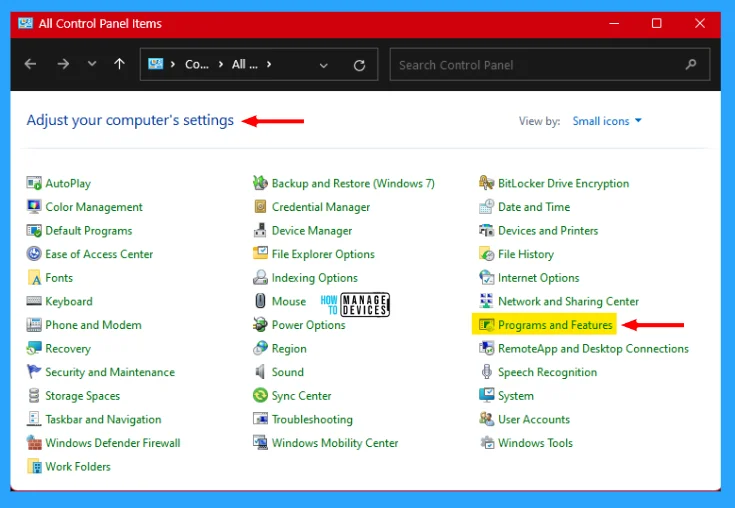735x508 pixels.
Task: Select the All ... breadcrumb segment
Action: point(245,64)
